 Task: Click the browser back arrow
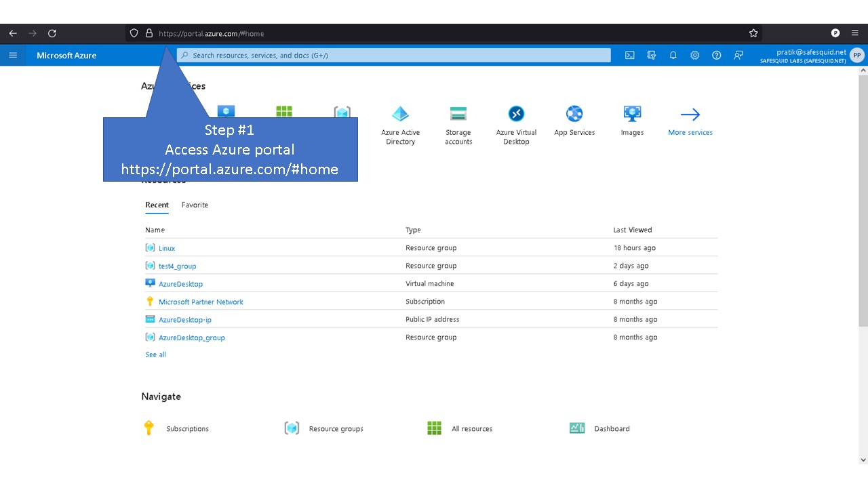(x=13, y=33)
